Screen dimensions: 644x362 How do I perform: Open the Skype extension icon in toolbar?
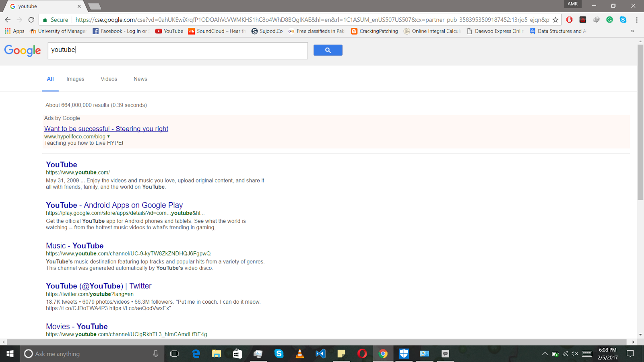(623, 20)
